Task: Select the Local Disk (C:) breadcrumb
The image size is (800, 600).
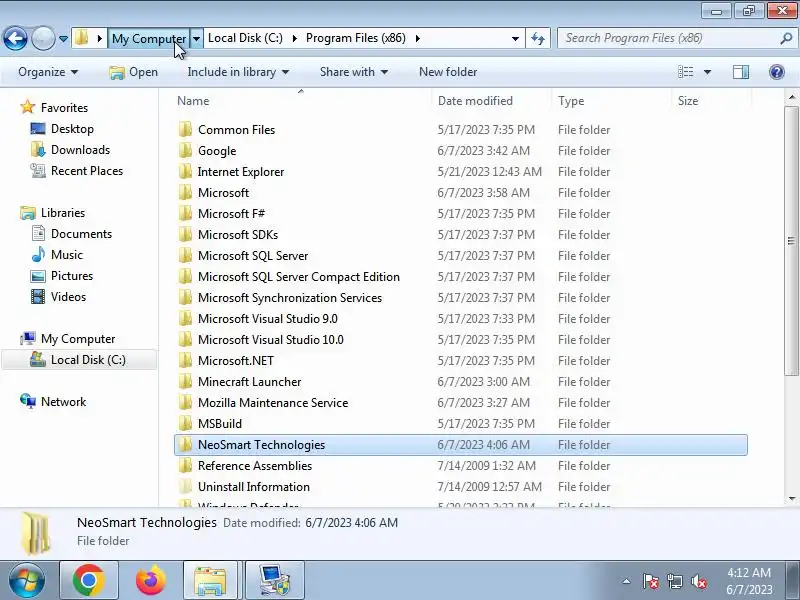Action: [245, 38]
